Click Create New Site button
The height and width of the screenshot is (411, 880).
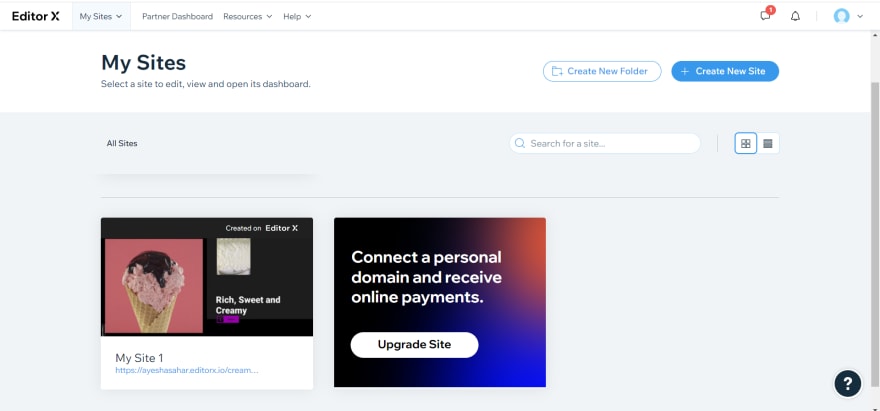[725, 71]
